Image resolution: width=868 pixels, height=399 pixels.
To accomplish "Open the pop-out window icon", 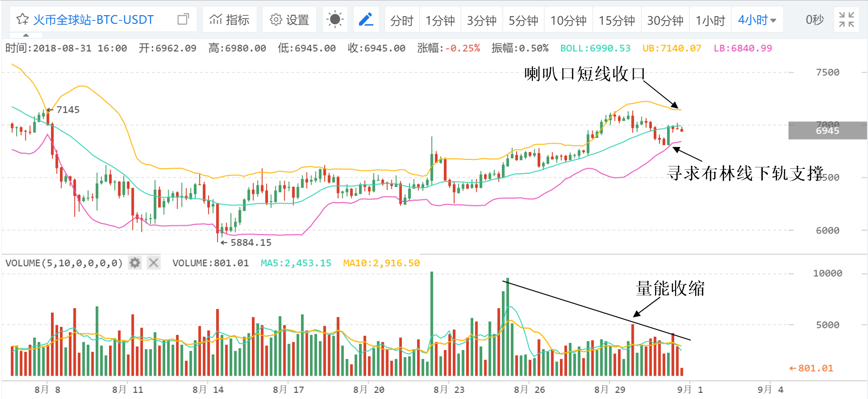I will [x=183, y=19].
